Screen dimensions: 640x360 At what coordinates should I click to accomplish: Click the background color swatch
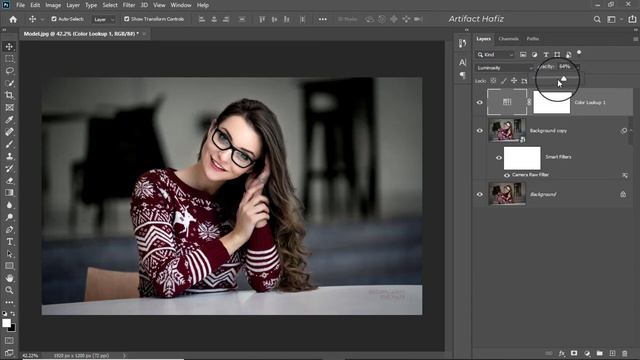point(12,328)
